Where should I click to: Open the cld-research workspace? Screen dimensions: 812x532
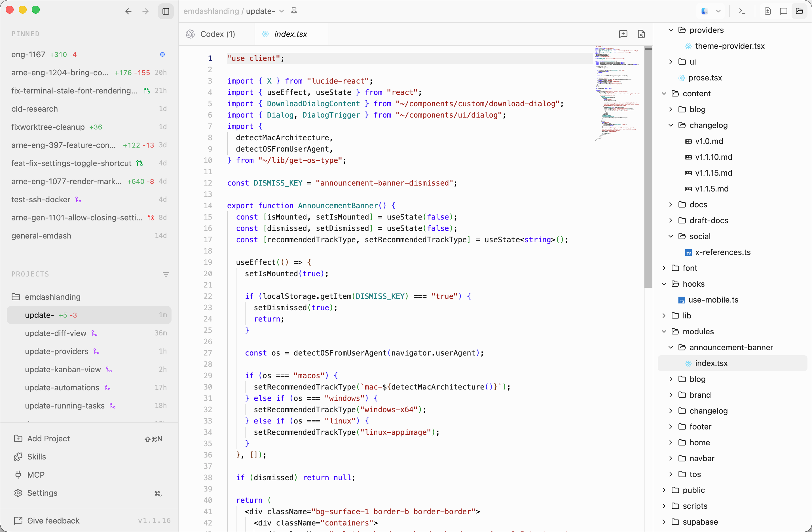89,109
